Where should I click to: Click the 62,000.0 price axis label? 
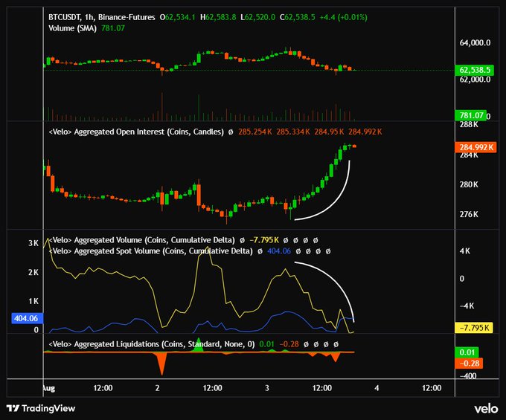point(475,80)
